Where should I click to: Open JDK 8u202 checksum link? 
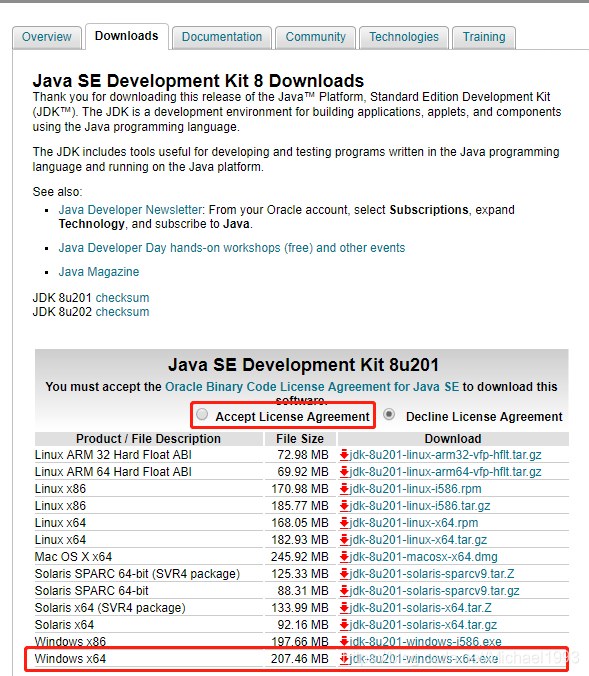click(x=122, y=312)
